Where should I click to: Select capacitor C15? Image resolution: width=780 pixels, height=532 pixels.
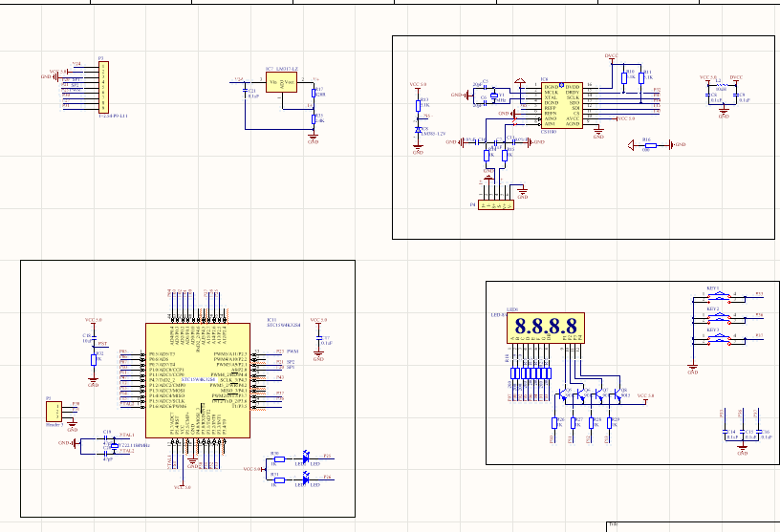point(743,432)
